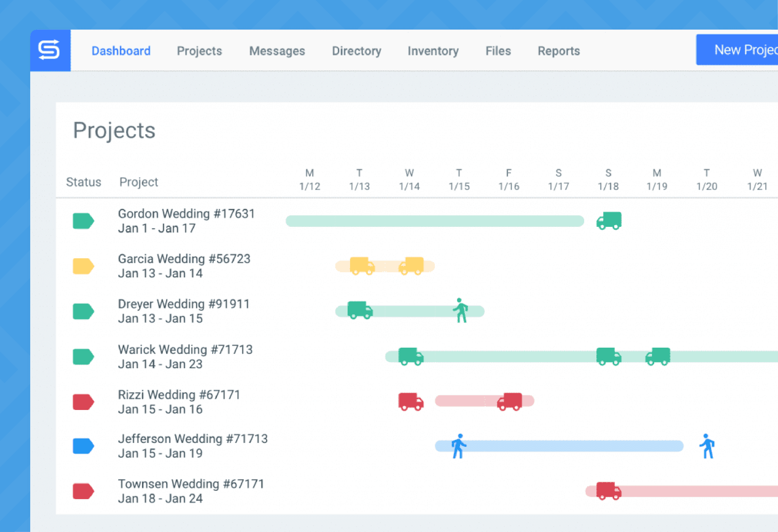The height and width of the screenshot is (532, 778).
Task: Open the Messages tab
Action: pos(277,51)
